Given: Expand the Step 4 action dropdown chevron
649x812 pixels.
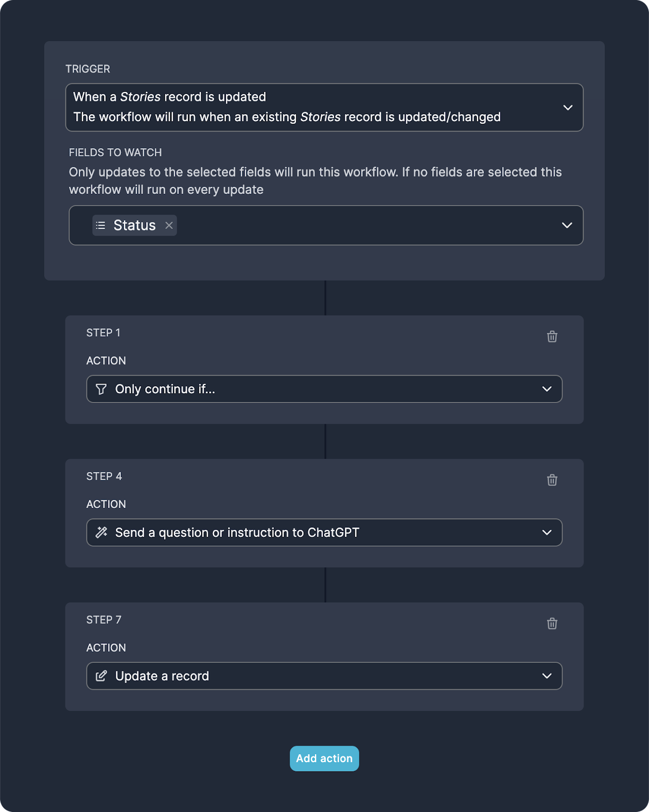Looking at the screenshot, I should pos(547,532).
